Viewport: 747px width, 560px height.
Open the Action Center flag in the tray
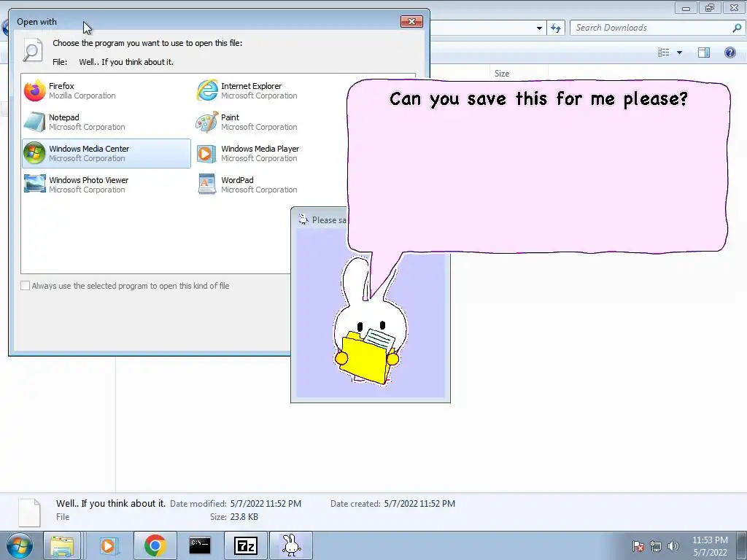click(638, 546)
